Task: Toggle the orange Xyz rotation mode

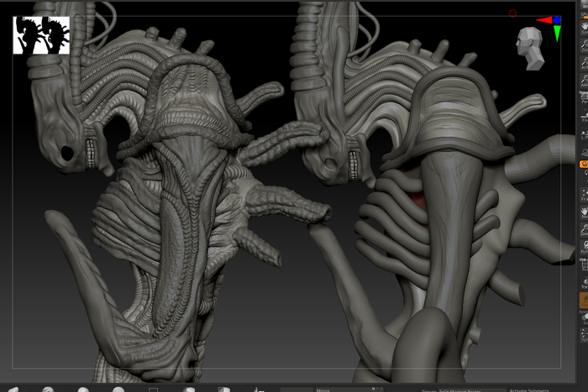Action: tap(583, 165)
